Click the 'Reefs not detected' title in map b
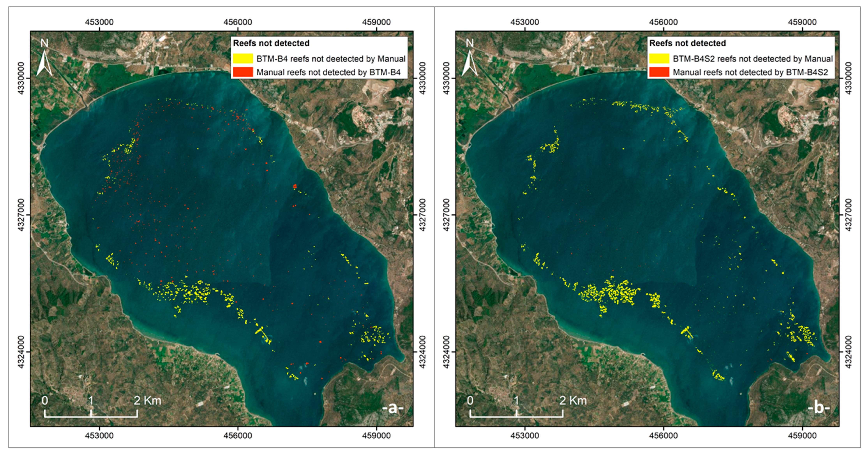The image size is (868, 454). pyautogui.click(x=687, y=43)
